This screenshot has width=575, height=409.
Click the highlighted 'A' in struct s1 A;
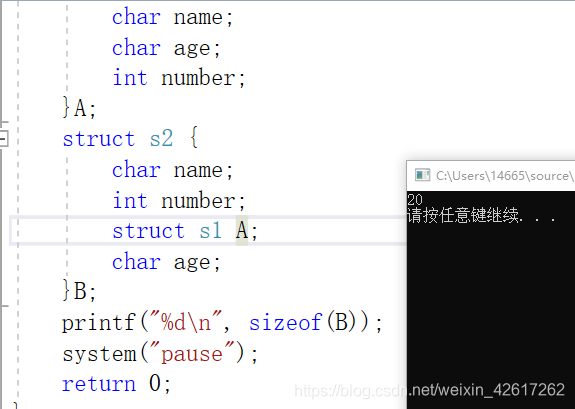pyautogui.click(x=242, y=231)
